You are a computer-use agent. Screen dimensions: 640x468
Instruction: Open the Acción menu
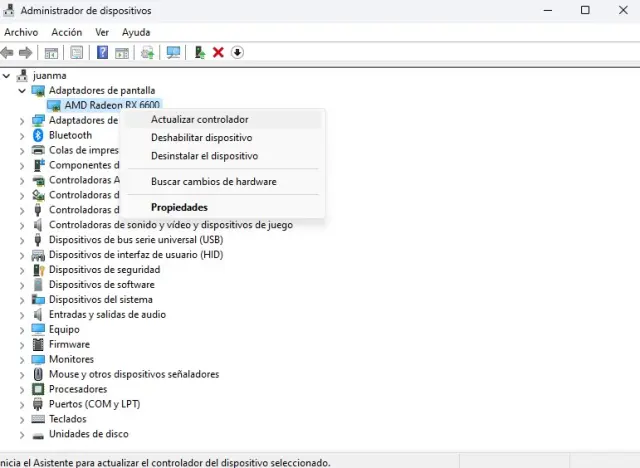[66, 32]
